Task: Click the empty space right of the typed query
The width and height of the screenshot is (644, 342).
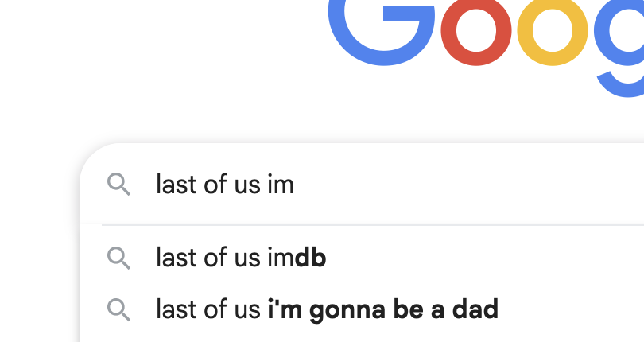Action: (x=477, y=185)
